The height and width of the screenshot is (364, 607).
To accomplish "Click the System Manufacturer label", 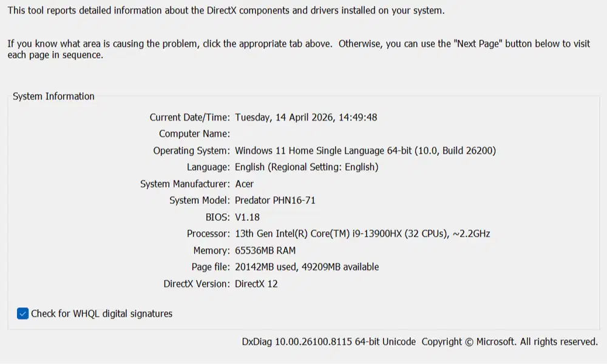I will tap(185, 184).
